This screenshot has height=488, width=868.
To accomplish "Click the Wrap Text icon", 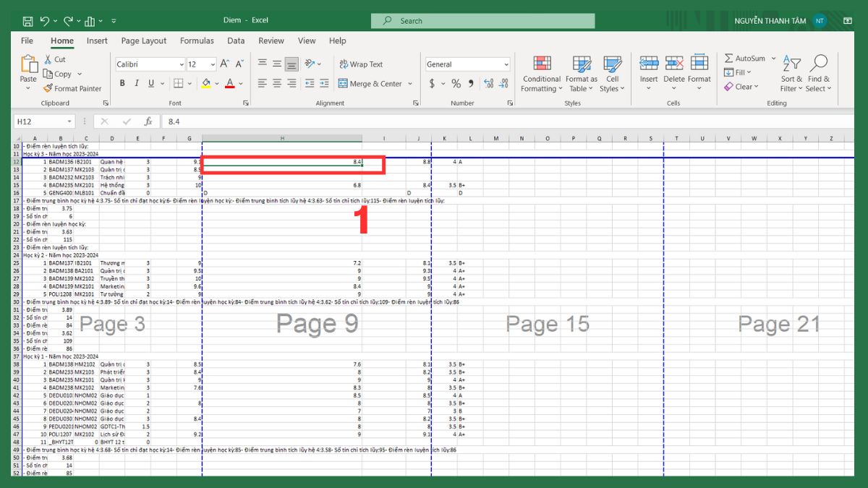I will point(345,64).
